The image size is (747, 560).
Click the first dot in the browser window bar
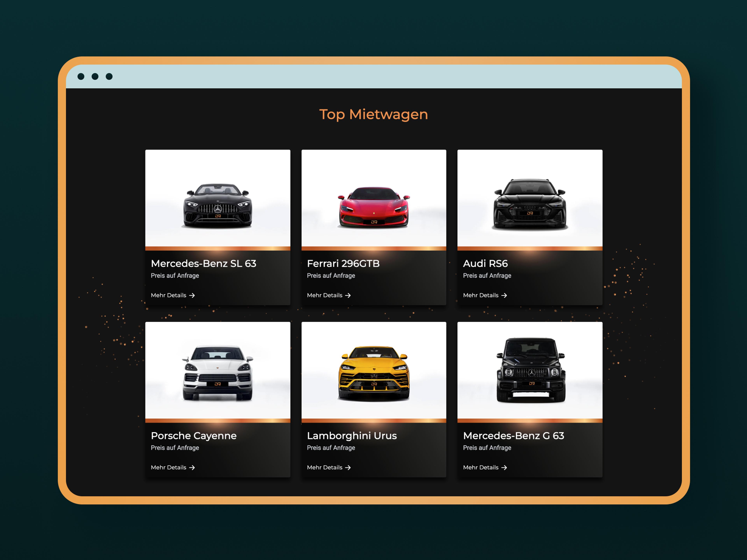coord(81,77)
